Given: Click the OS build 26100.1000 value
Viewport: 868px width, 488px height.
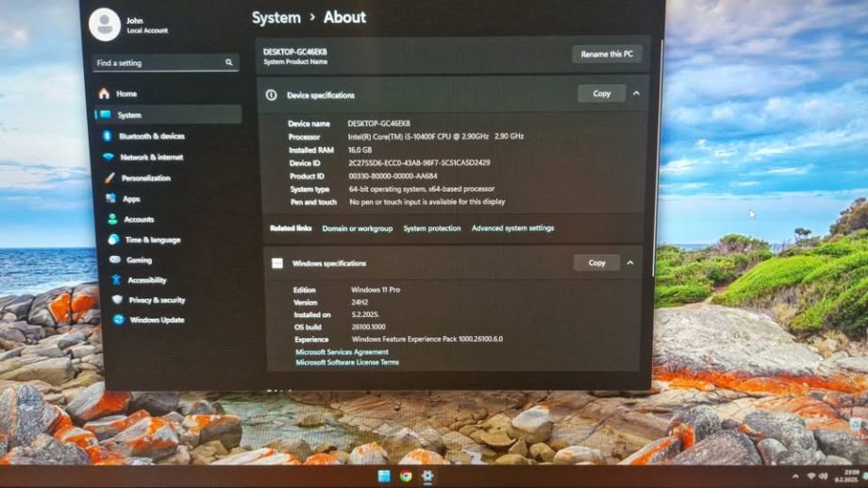Looking at the screenshot, I should [x=369, y=327].
